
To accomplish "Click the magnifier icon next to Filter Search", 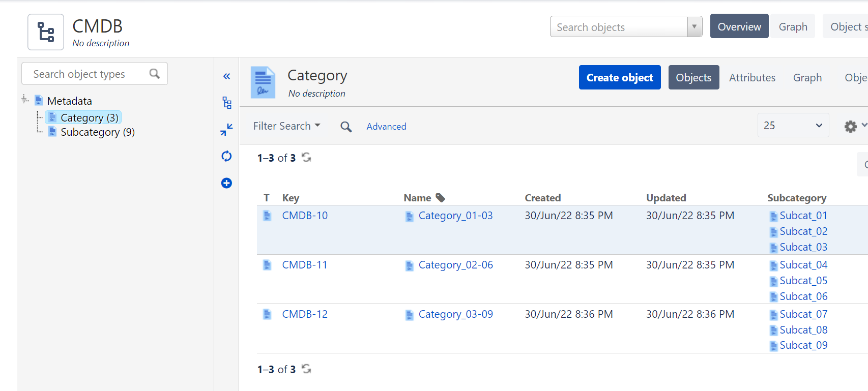I will [346, 127].
